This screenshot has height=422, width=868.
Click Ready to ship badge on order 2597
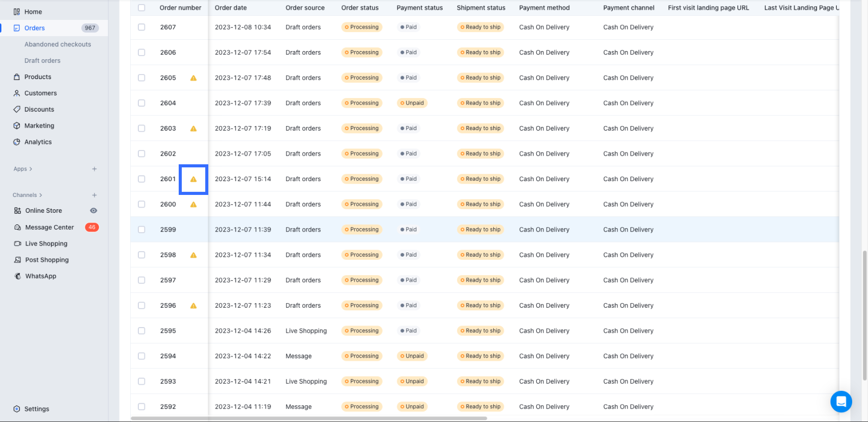click(480, 280)
